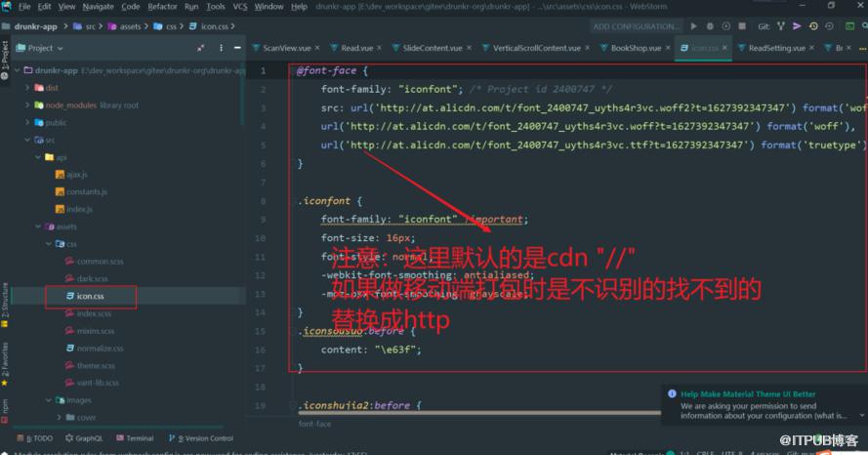The height and width of the screenshot is (455, 868).
Task: Click Run with Coverage icon
Action: (x=726, y=26)
